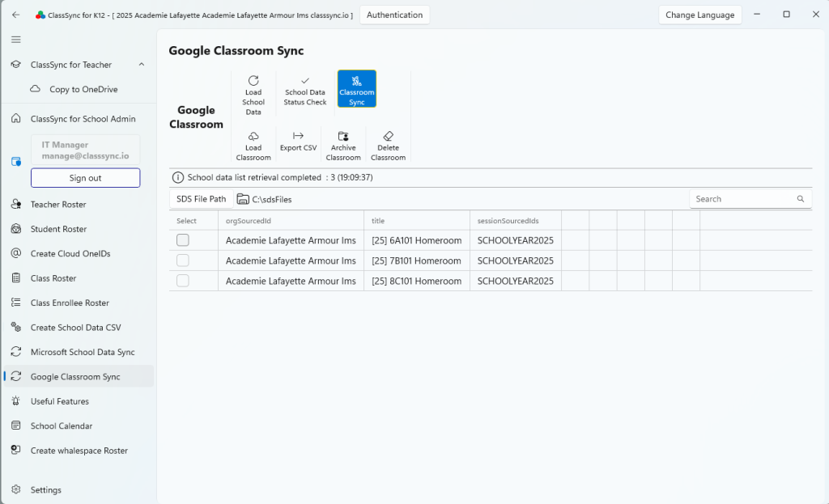Viewport: 829px width, 504px height.
Task: Click the account card icon near Sign out
Action: point(16,162)
